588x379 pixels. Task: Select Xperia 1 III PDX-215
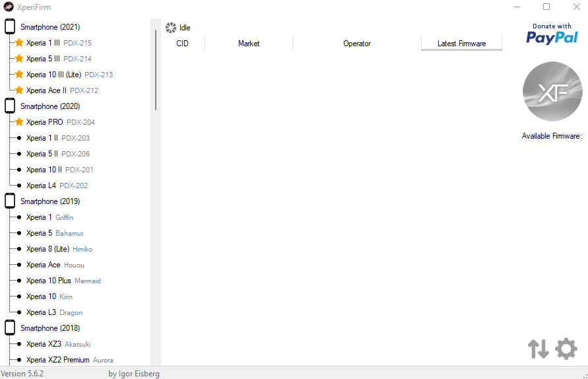pyautogui.click(x=59, y=43)
